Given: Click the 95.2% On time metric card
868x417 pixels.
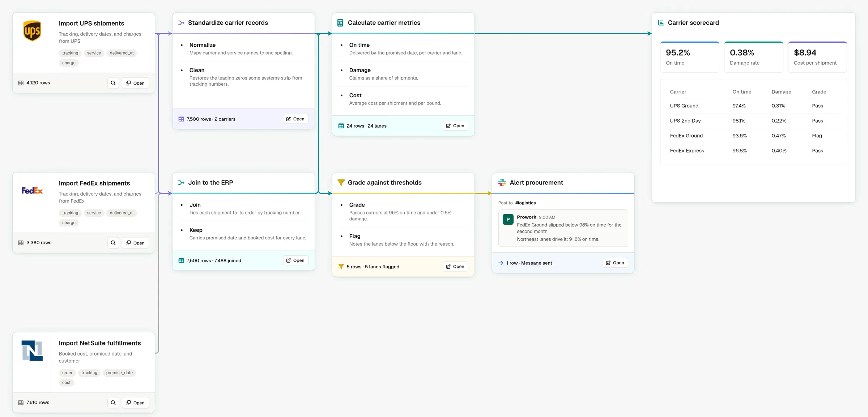Looking at the screenshot, I should [690, 57].
